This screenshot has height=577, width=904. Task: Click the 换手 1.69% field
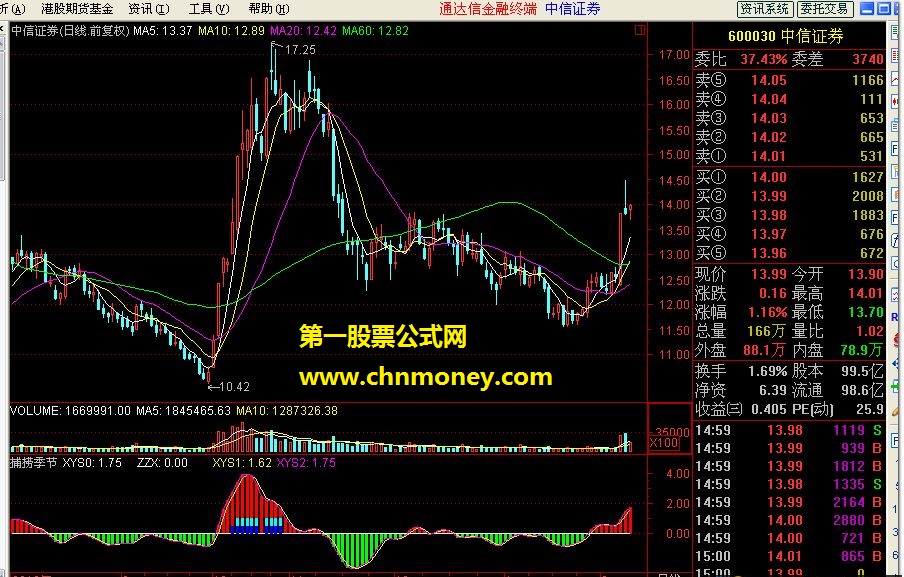click(741, 371)
